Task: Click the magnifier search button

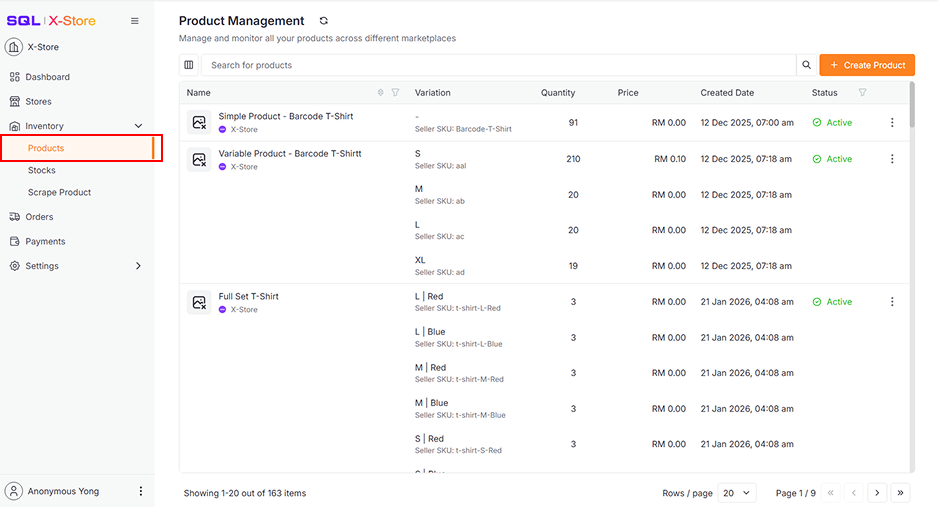Action: 806,65
